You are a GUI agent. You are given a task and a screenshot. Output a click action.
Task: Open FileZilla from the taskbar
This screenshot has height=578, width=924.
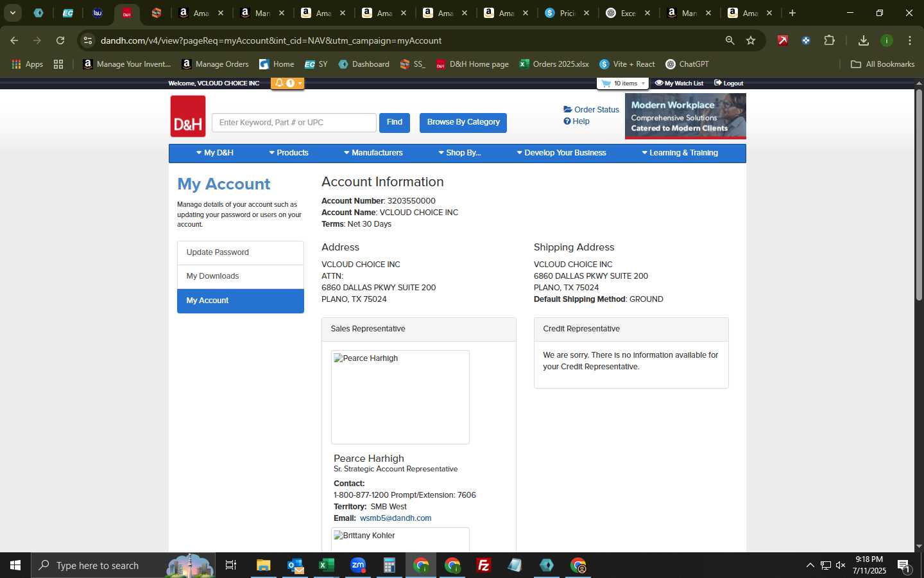click(484, 565)
